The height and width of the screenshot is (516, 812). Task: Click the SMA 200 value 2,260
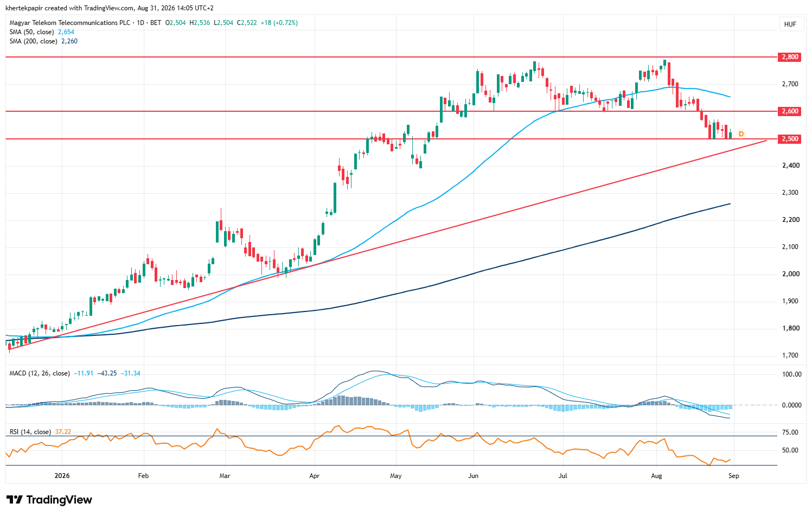coord(69,41)
